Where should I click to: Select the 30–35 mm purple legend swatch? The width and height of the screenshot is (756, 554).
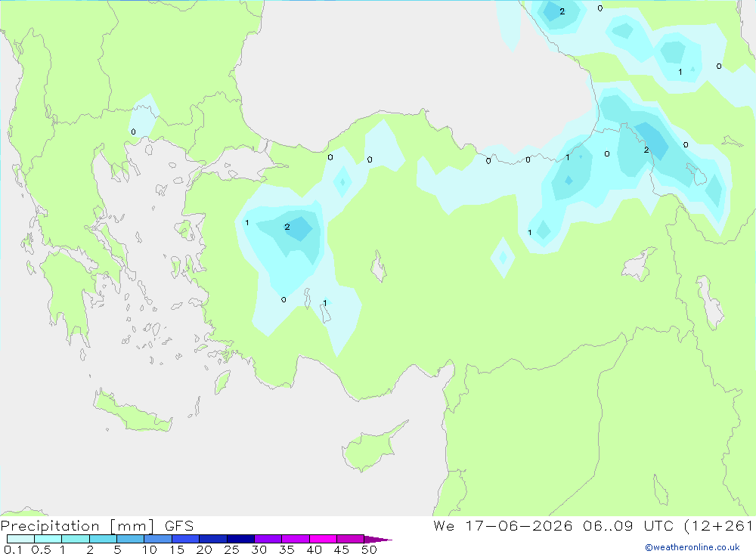click(x=268, y=539)
